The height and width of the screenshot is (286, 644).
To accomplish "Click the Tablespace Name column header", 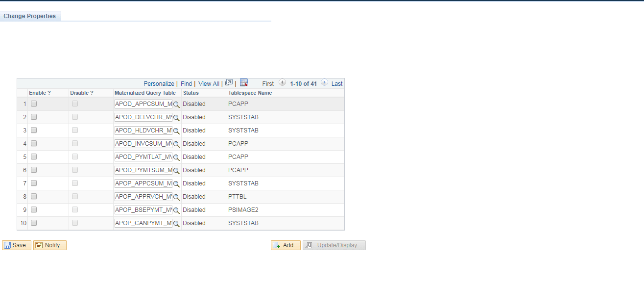I will pos(250,93).
